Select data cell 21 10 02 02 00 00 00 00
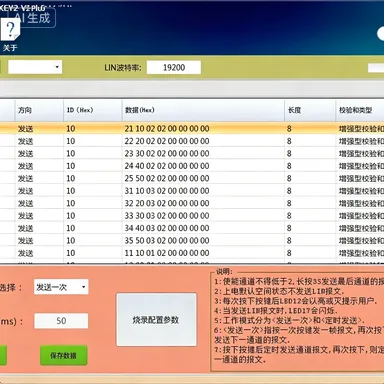The image size is (384, 384). click(x=167, y=129)
